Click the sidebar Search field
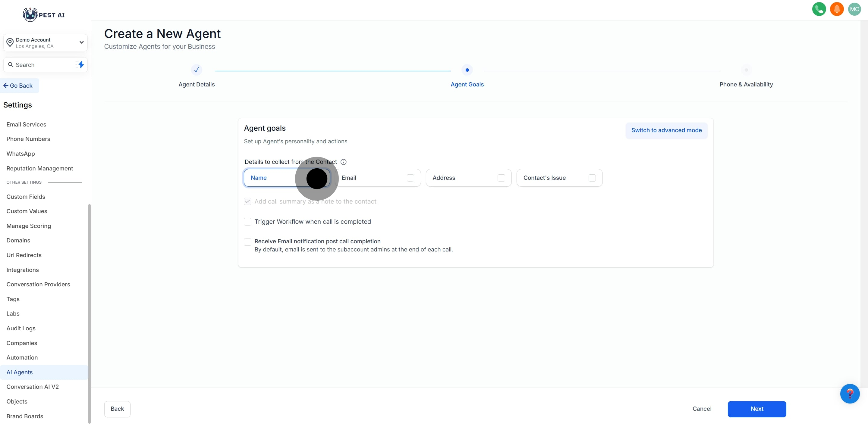 (40, 65)
